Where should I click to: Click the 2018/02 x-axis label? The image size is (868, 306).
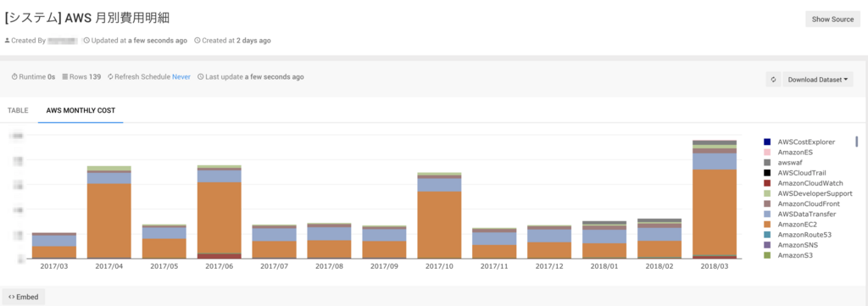[659, 266]
